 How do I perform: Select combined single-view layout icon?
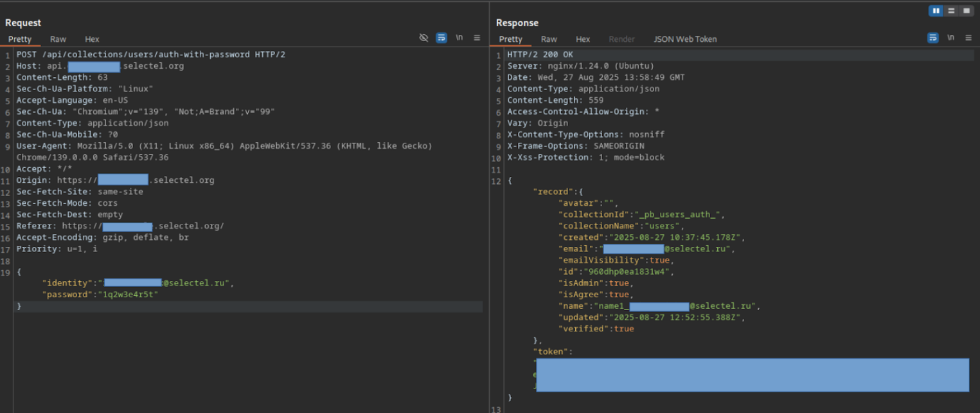pos(966,11)
